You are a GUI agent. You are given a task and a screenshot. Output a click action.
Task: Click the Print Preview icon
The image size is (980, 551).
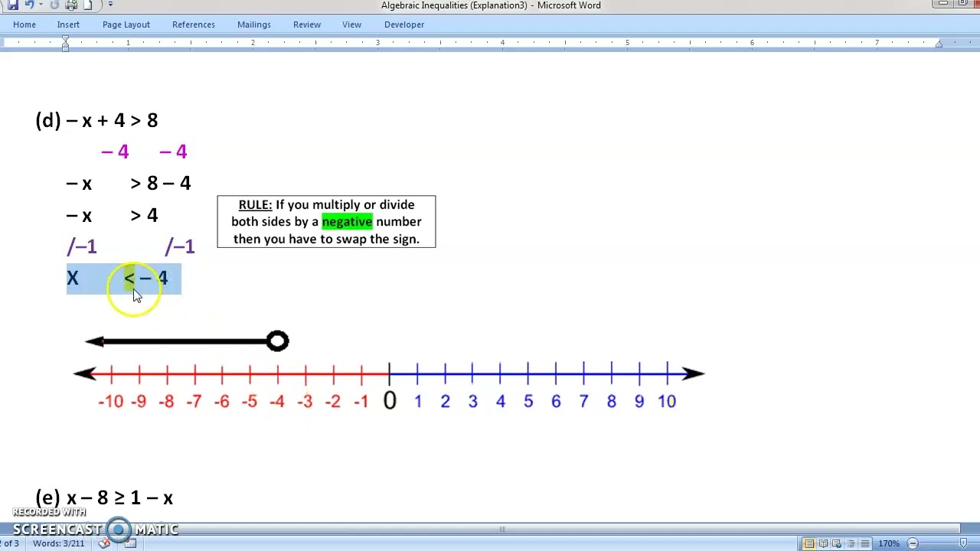pyautogui.click(x=71, y=5)
